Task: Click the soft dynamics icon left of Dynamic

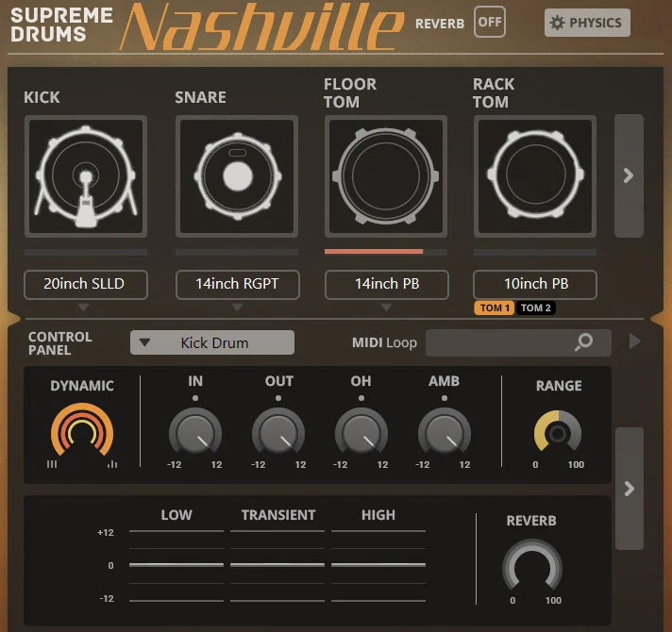Action: 52,464
